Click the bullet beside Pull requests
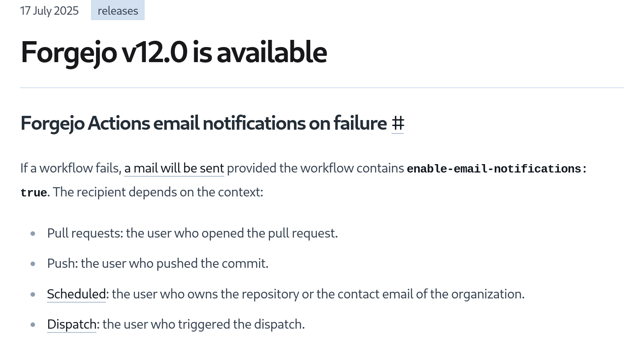The image size is (644, 340). click(33, 234)
